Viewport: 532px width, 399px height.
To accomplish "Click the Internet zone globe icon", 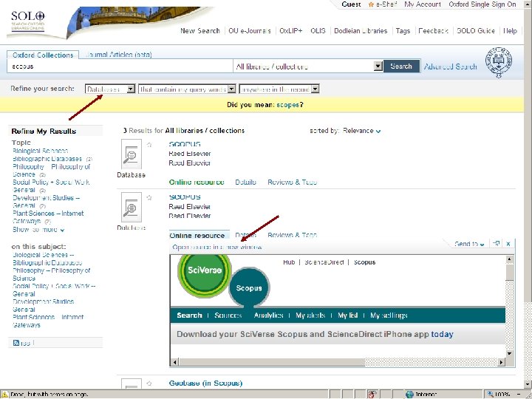I will [409, 395].
